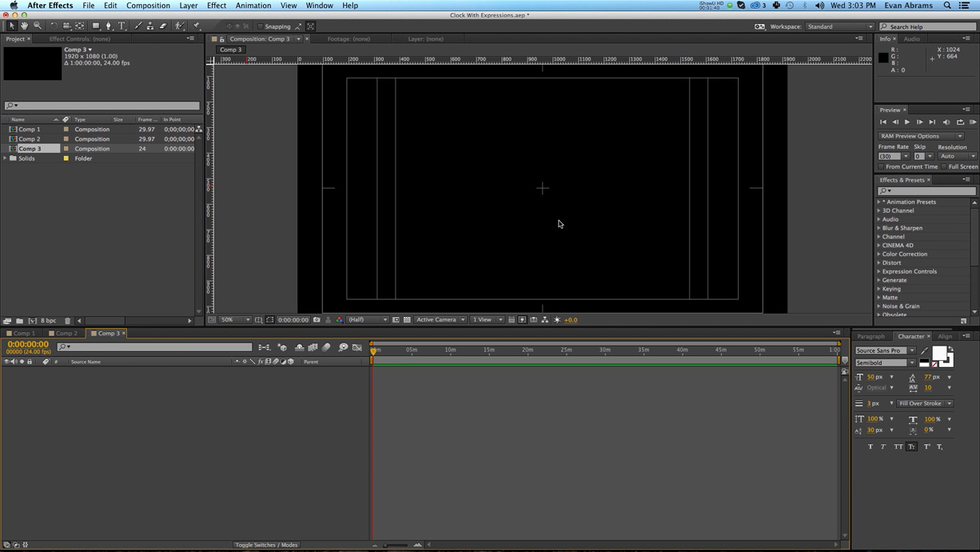The height and width of the screenshot is (552, 980).
Task: Take a snapshot of the composition view
Action: click(x=317, y=319)
